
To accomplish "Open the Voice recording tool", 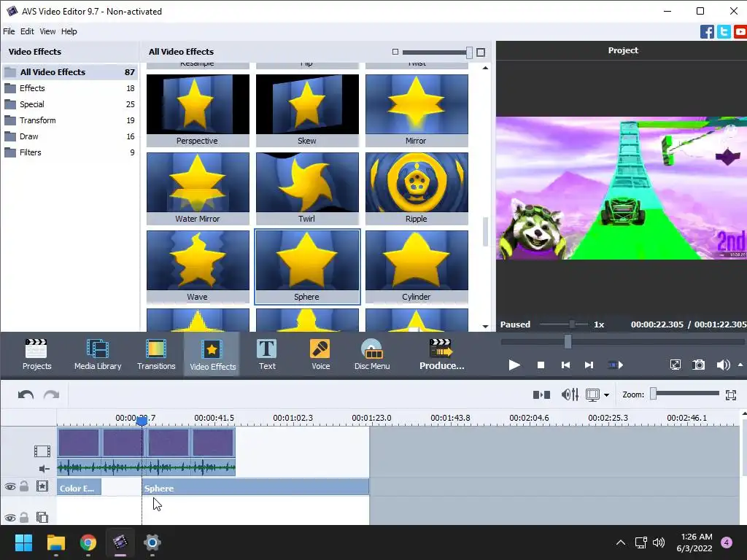I will [320, 354].
